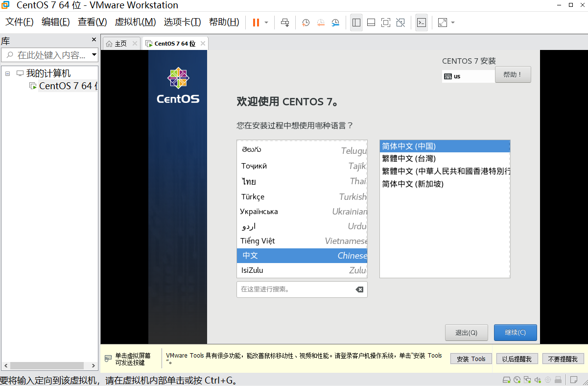588x386 pixels.
Task: Click the hard disk status icon
Action: tap(507, 380)
